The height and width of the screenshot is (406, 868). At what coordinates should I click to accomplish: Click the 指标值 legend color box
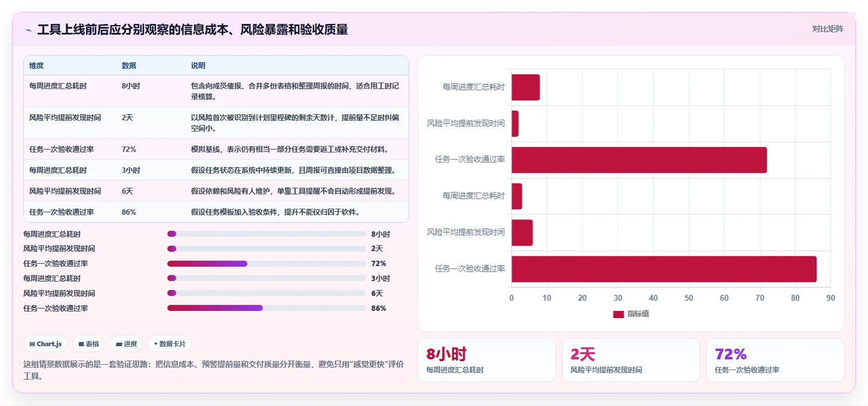pyautogui.click(x=618, y=314)
